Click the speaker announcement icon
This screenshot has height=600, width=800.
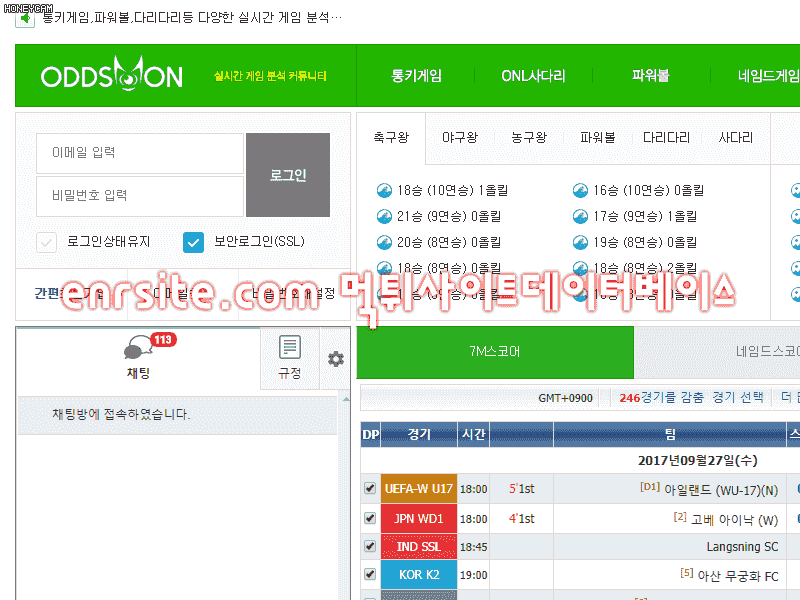click(24, 19)
